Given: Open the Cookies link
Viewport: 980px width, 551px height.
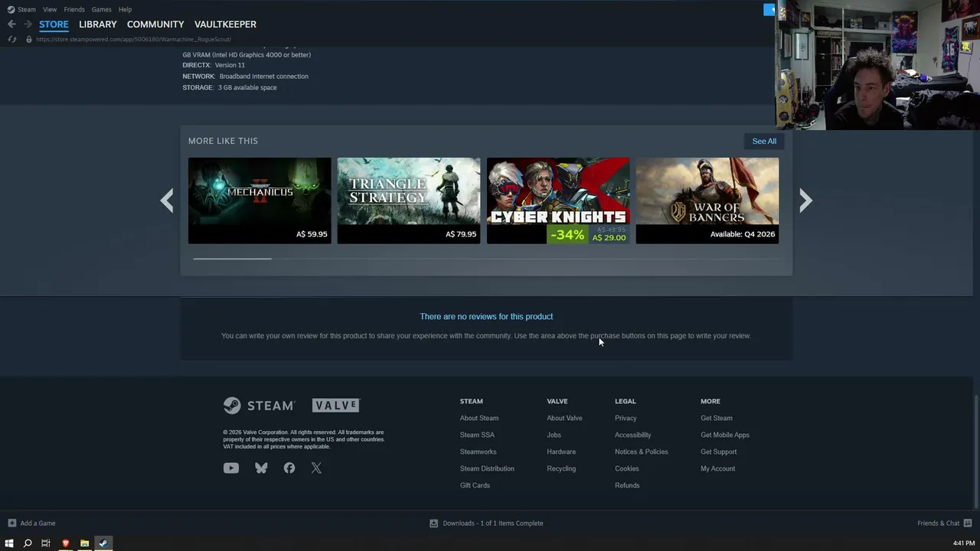Looking at the screenshot, I should pos(626,468).
